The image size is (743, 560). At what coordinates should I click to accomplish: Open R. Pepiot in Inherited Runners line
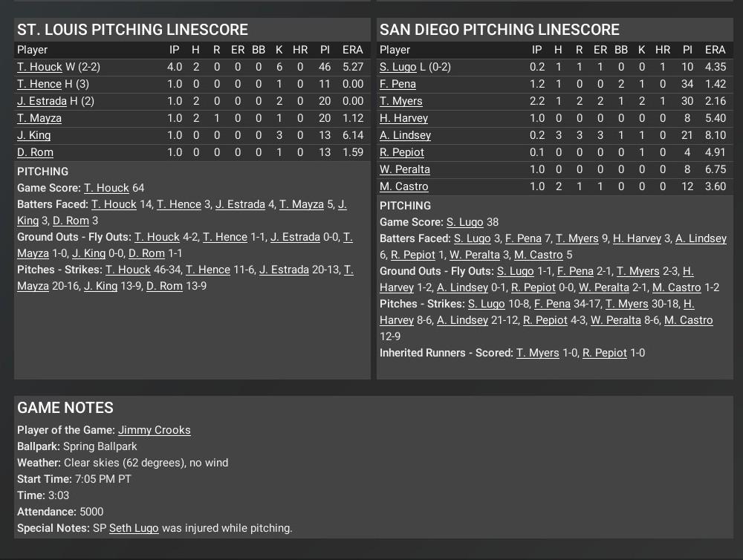(x=605, y=353)
